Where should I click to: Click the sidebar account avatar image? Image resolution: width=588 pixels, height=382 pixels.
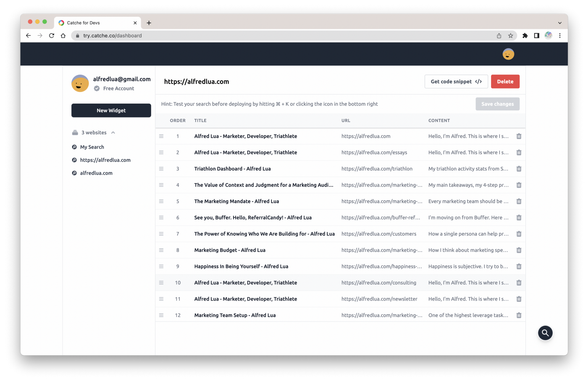tap(80, 83)
